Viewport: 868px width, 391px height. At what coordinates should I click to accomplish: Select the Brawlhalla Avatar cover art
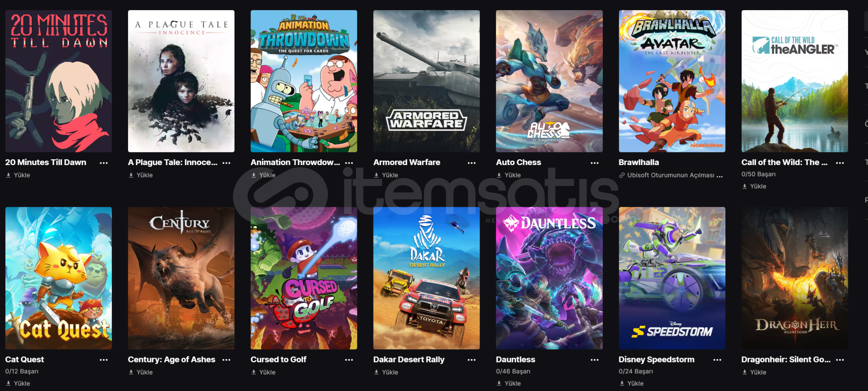tap(672, 81)
